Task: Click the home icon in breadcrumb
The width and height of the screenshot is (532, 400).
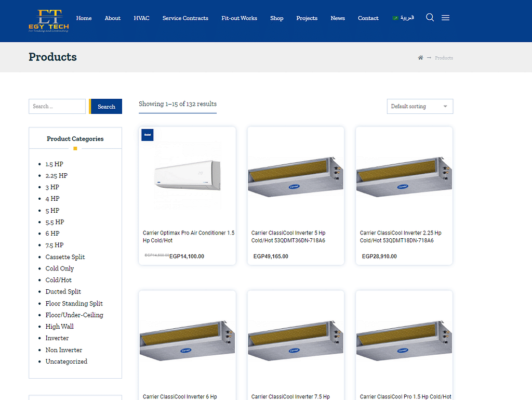Action: 420,58
